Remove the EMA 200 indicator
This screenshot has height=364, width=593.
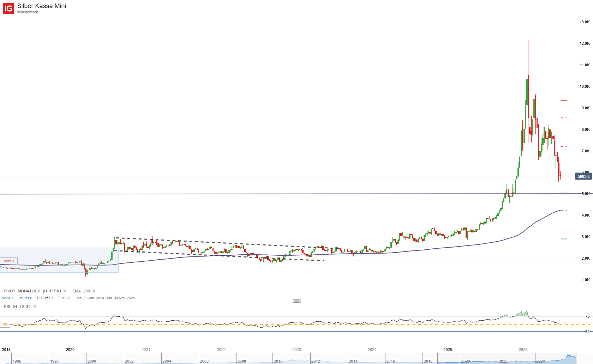pos(94,291)
